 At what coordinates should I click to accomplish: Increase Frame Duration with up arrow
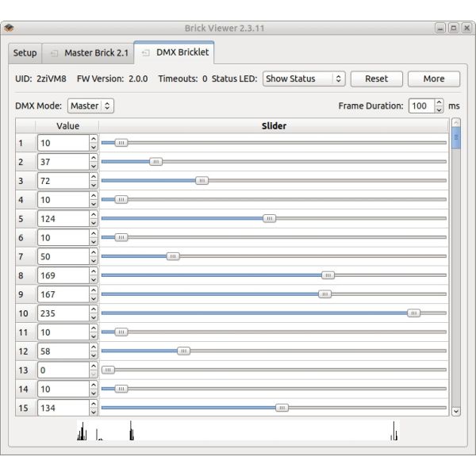pyautogui.click(x=439, y=102)
